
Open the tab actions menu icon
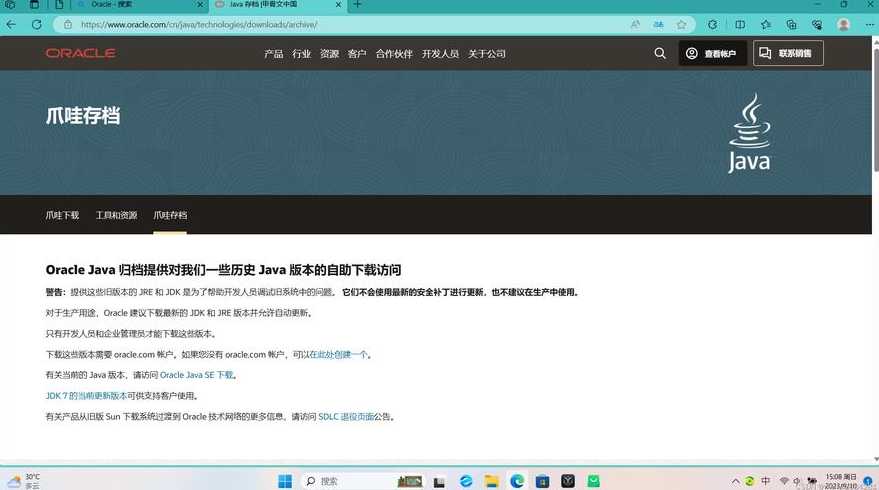point(34,4)
